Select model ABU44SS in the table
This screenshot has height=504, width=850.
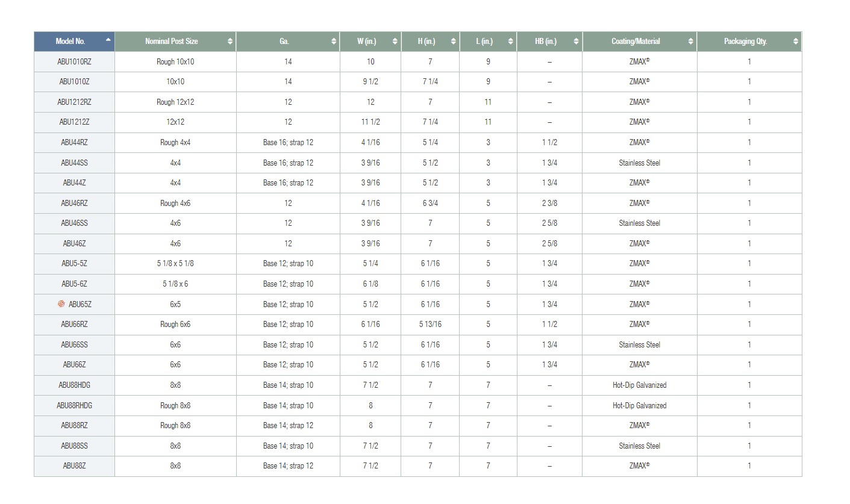coord(74,163)
